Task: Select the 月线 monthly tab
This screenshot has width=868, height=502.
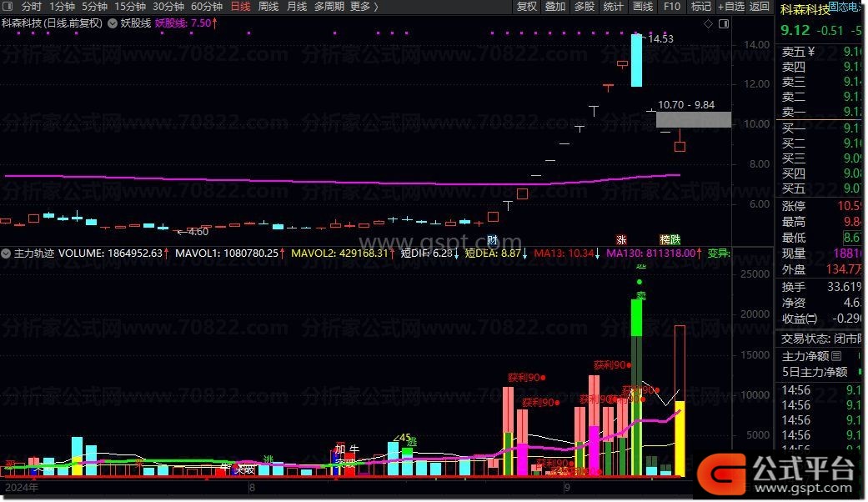Action: pyautogui.click(x=297, y=7)
